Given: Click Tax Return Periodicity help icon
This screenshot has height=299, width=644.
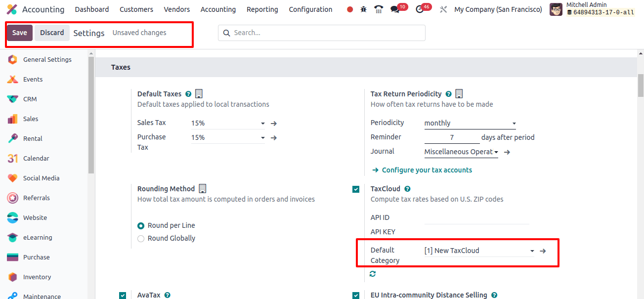Looking at the screenshot, I should click(x=448, y=94).
